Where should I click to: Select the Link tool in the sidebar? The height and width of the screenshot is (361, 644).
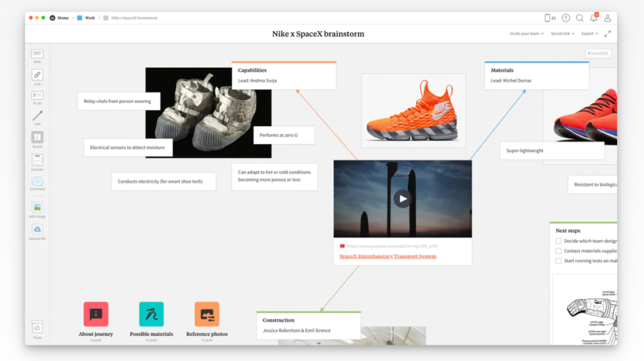click(37, 77)
